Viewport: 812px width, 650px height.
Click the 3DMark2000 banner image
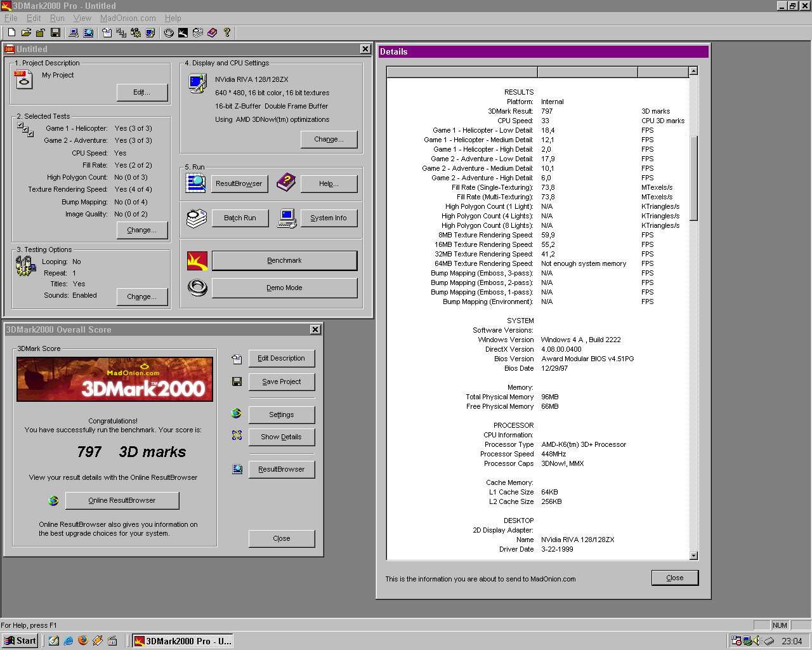pyautogui.click(x=115, y=380)
